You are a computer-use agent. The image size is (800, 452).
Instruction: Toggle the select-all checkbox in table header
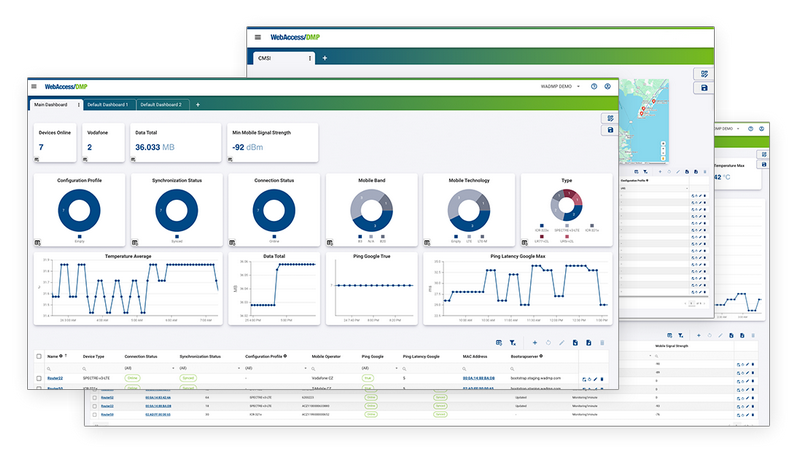39,356
